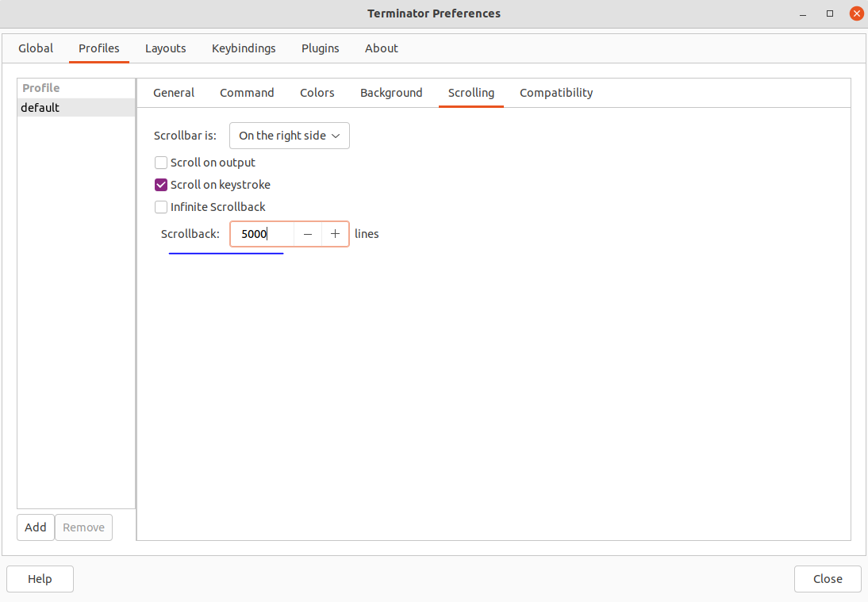Click the Remove profile button
This screenshot has width=868, height=602.
click(x=83, y=527)
